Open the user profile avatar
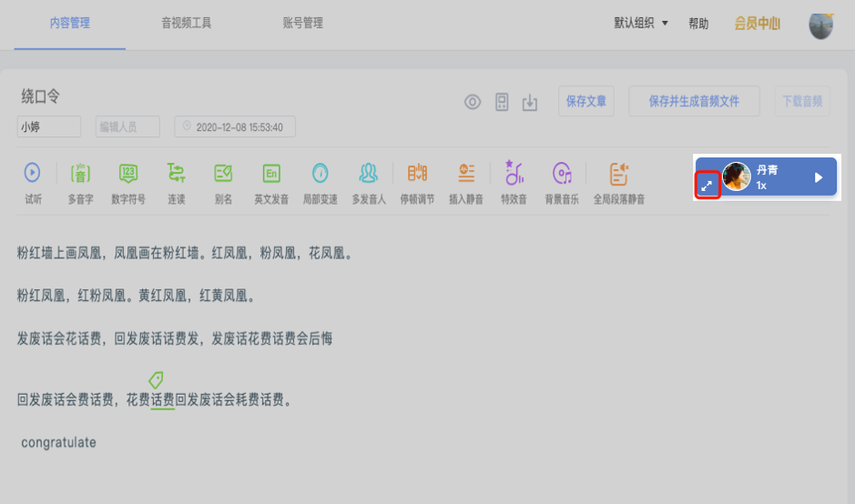The image size is (855, 504). point(820,25)
